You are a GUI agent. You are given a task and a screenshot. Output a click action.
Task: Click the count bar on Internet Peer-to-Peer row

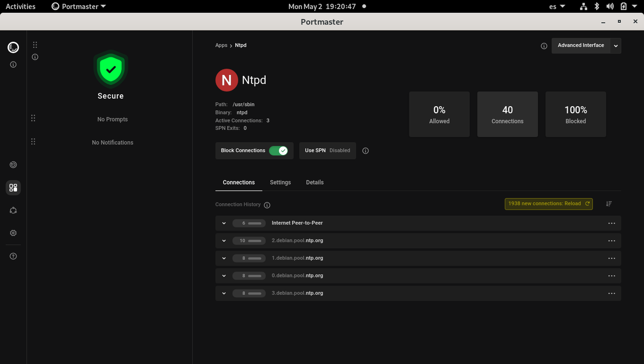pos(249,223)
